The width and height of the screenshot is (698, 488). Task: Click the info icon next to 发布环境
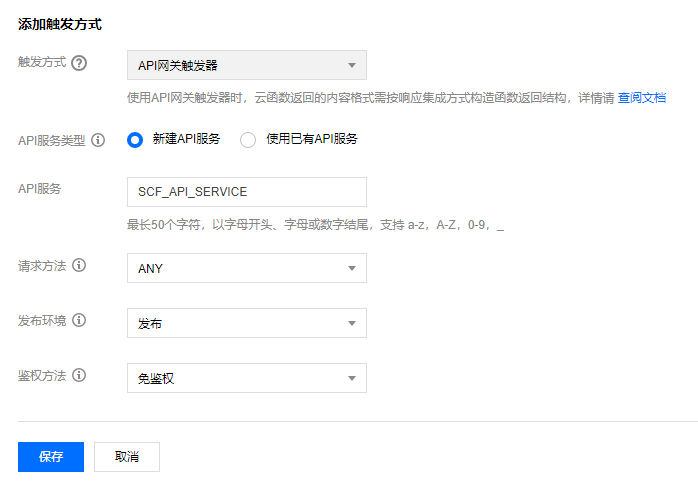click(79, 320)
